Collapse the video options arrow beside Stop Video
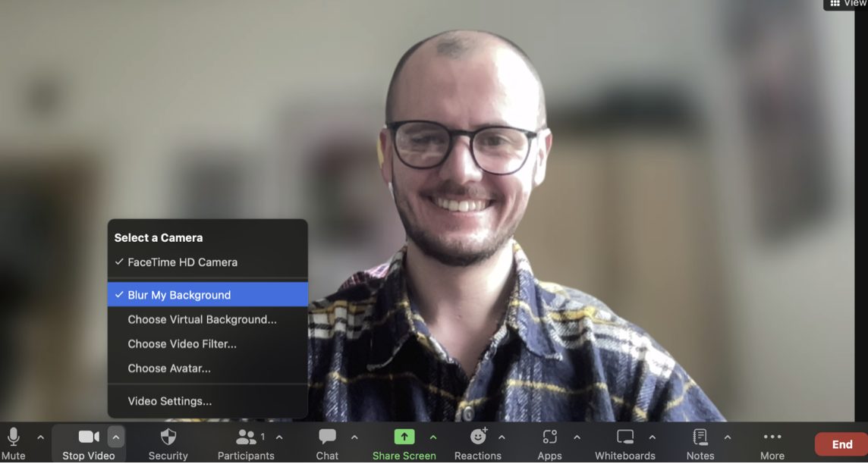 (115, 437)
